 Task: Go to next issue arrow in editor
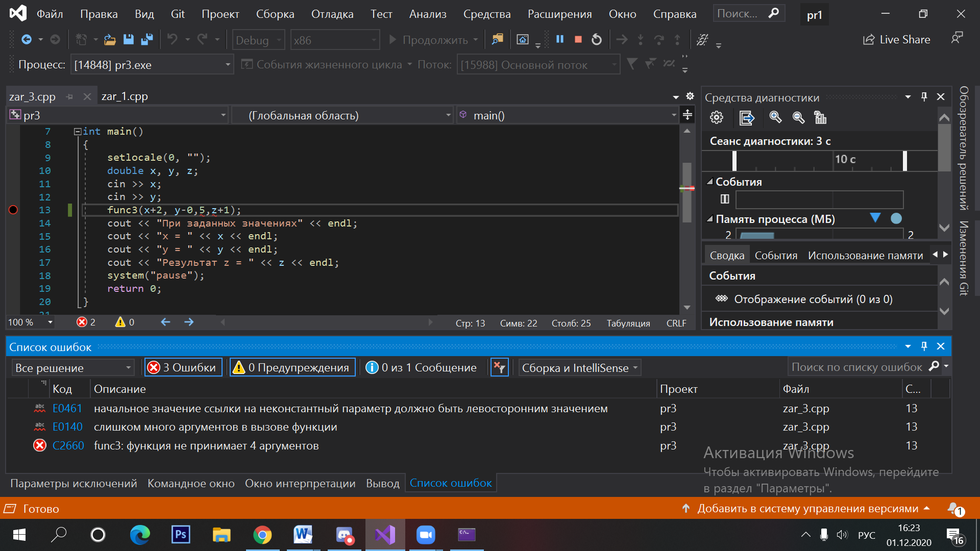click(x=189, y=322)
